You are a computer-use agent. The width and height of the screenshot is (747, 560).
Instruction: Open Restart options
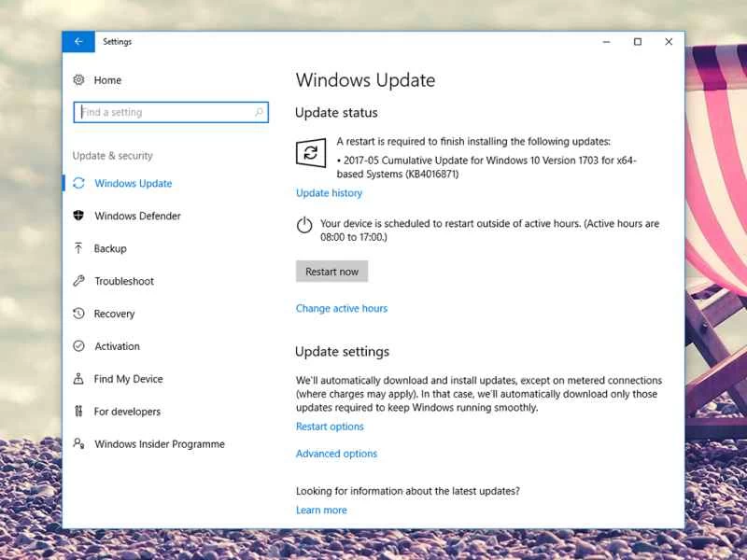pyautogui.click(x=330, y=427)
